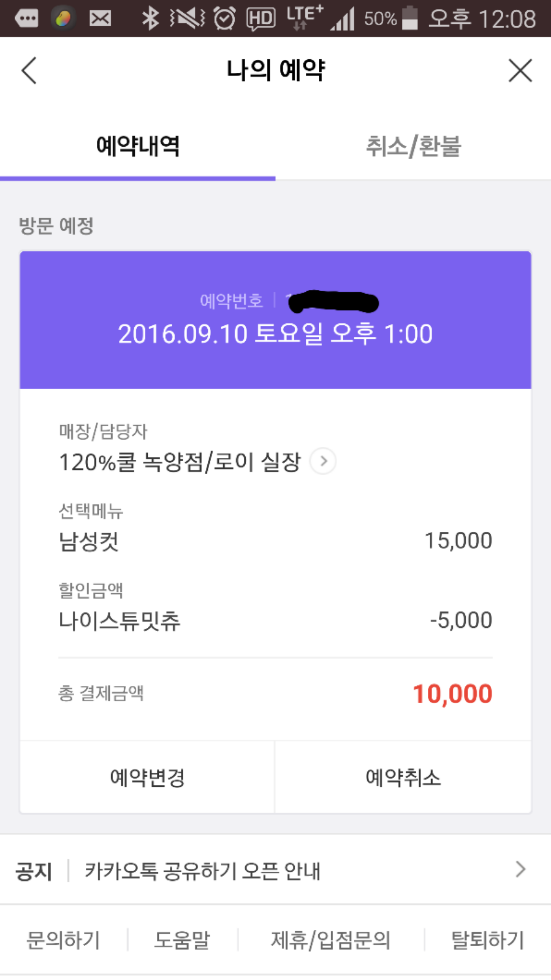551x980 pixels.
Task: Switch to the 취소/환불 tab
Action: tap(413, 146)
